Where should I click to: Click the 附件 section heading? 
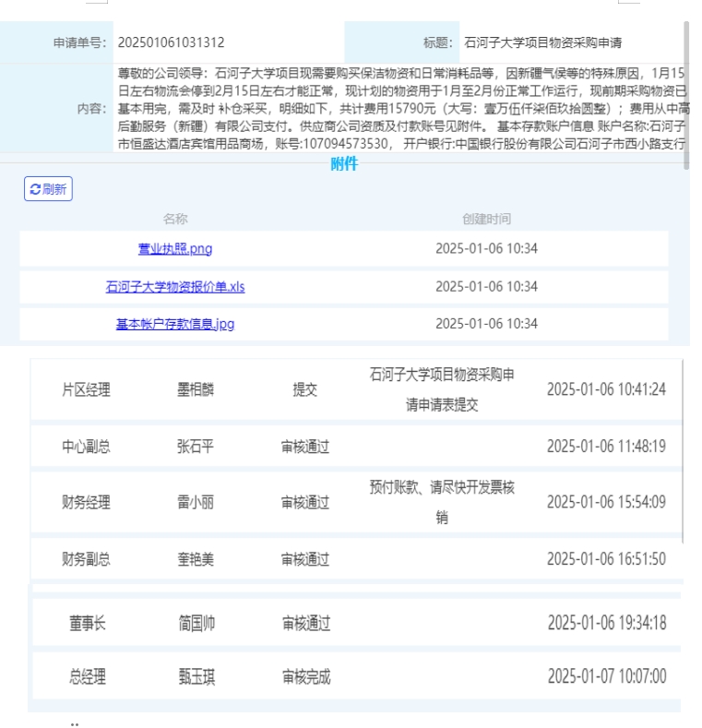click(x=344, y=165)
